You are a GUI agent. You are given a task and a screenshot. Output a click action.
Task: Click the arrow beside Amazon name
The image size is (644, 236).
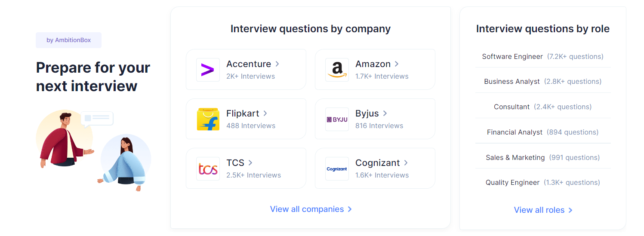[397, 64]
